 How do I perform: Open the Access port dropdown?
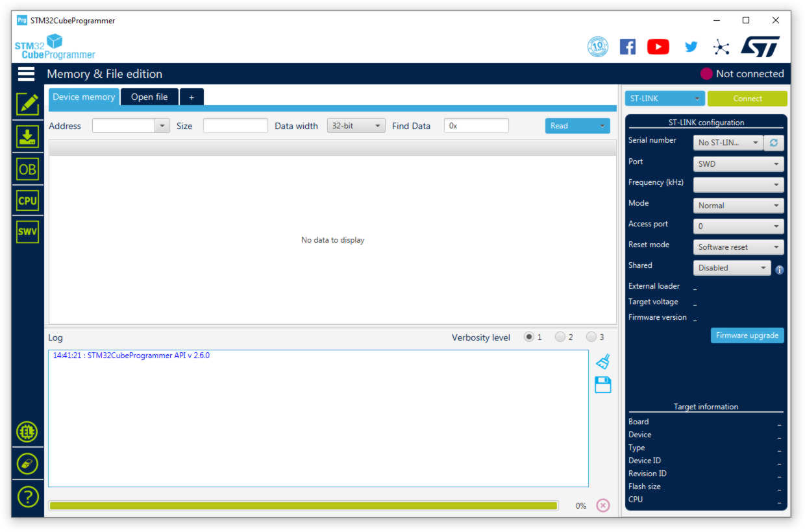(739, 226)
